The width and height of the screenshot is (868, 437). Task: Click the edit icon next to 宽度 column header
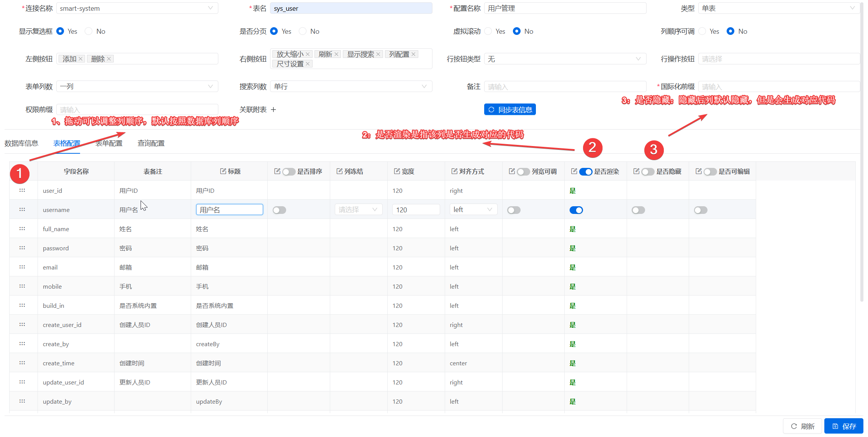tap(396, 171)
